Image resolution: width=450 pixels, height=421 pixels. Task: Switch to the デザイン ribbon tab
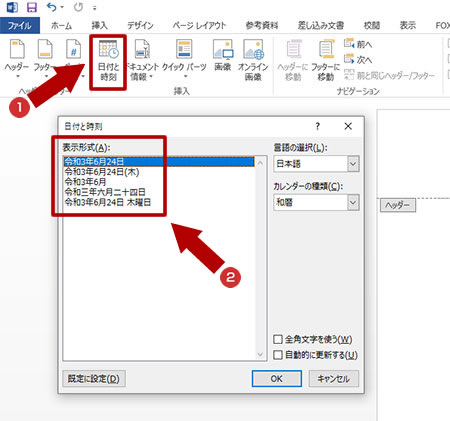tap(140, 25)
